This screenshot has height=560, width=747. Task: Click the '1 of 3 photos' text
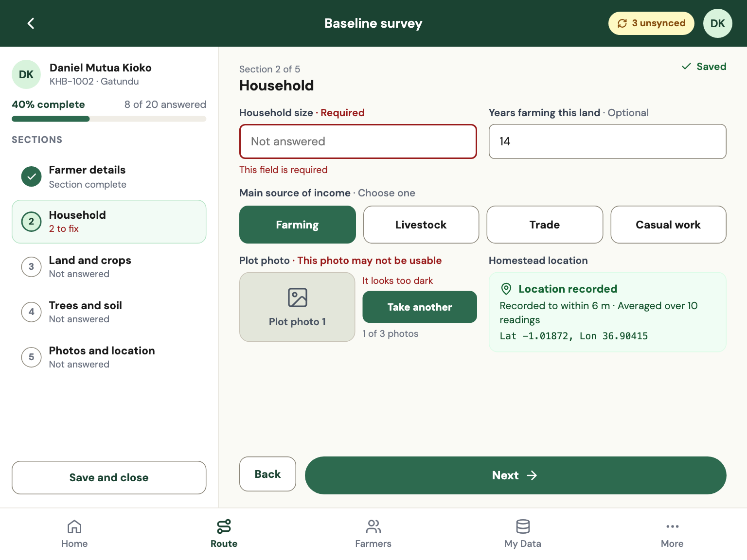390,333
